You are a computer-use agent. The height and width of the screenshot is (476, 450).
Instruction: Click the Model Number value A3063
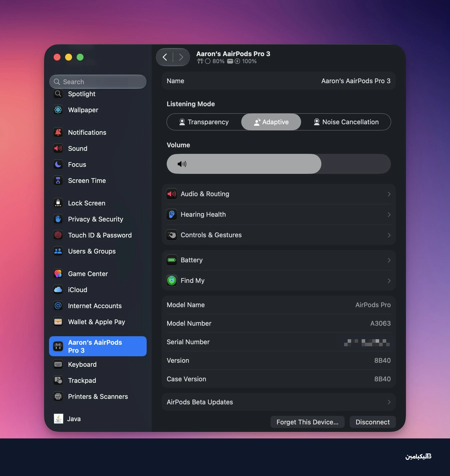[380, 323]
